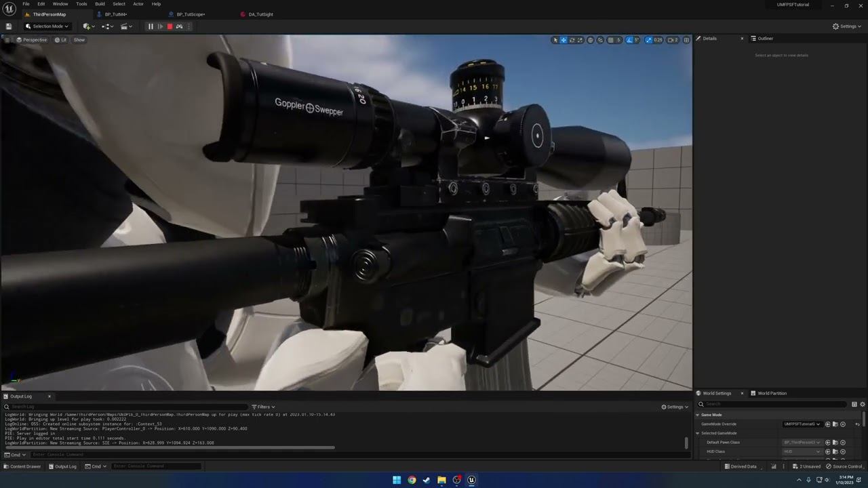Image resolution: width=868 pixels, height=488 pixels.
Task: Advance a single frame with skip button
Action: coord(160,26)
